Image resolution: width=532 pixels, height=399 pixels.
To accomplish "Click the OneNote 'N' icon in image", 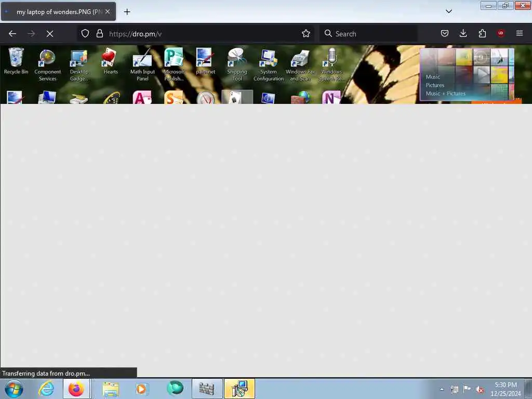I will pyautogui.click(x=331, y=97).
